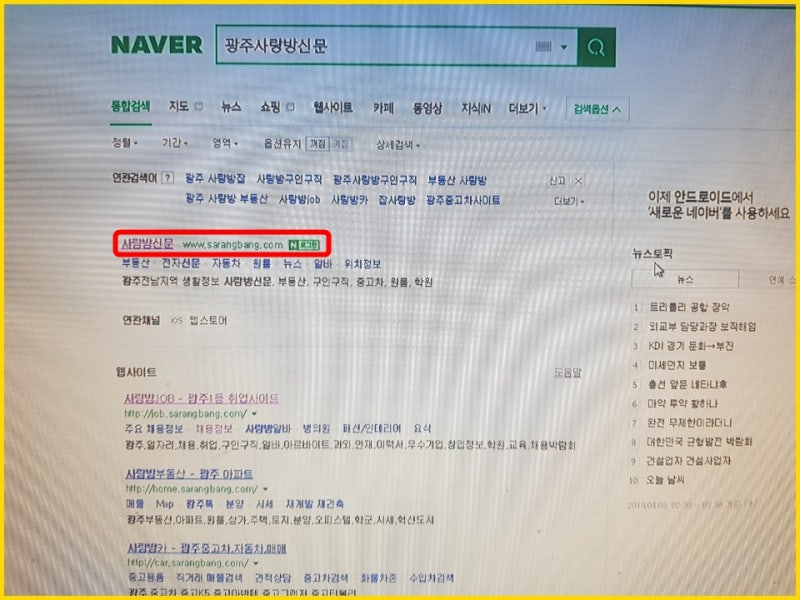Click related search 잡사랑방

point(396,201)
